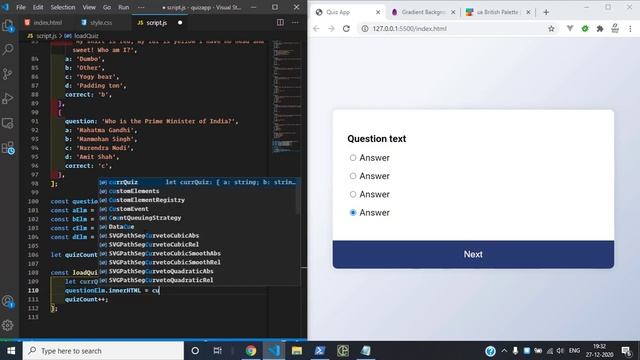Open the Manage gear settings menu
Image resolution: width=640 pixels, height=360 pixels.
coord(8,325)
